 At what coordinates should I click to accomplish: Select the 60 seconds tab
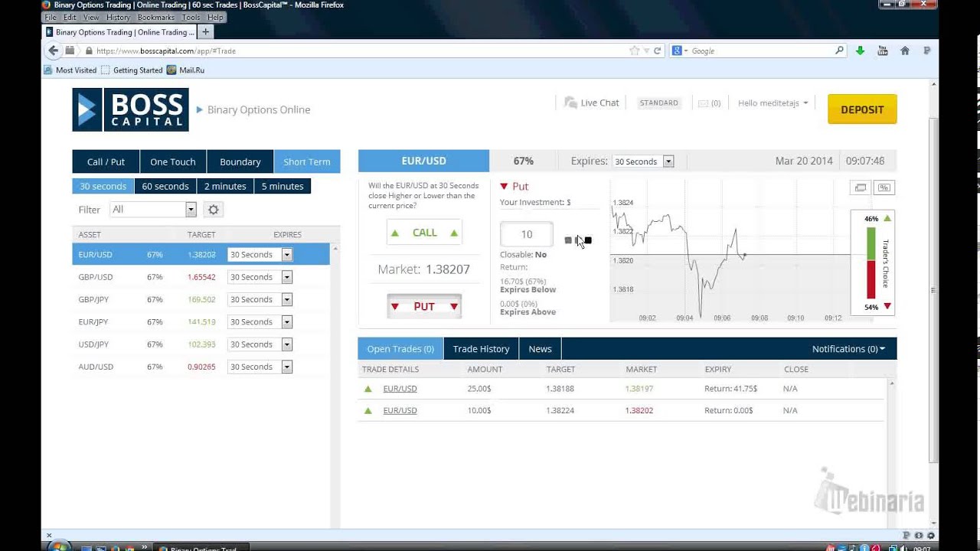(x=165, y=186)
